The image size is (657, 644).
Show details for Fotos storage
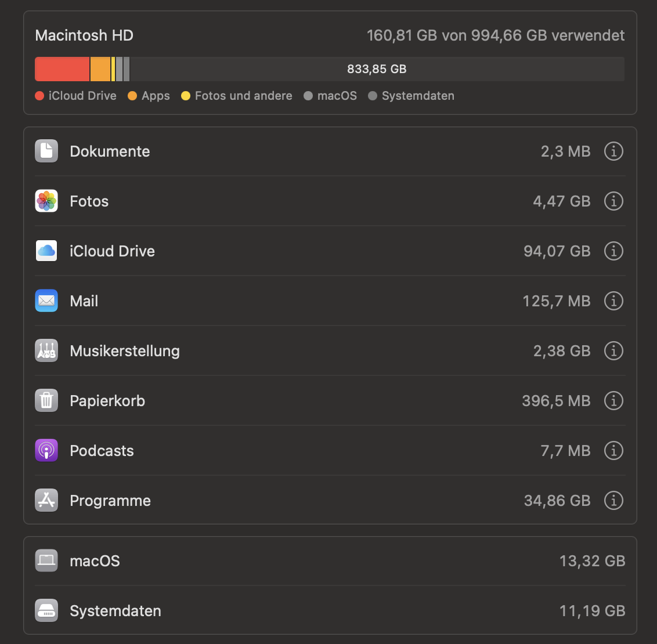click(613, 201)
